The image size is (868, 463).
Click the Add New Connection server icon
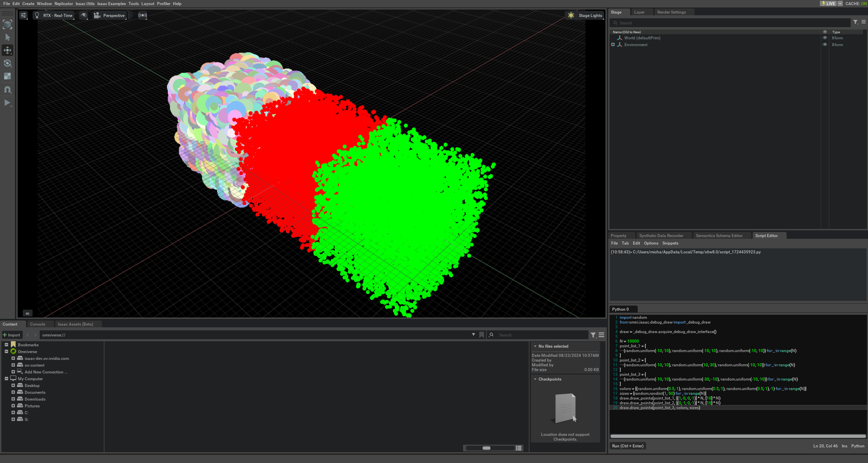click(x=20, y=372)
